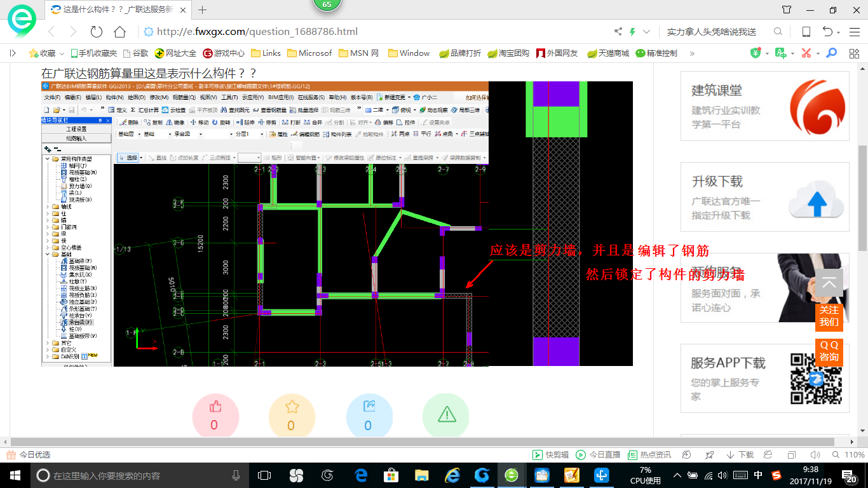Open the Microsof bookmark folder

point(309,53)
